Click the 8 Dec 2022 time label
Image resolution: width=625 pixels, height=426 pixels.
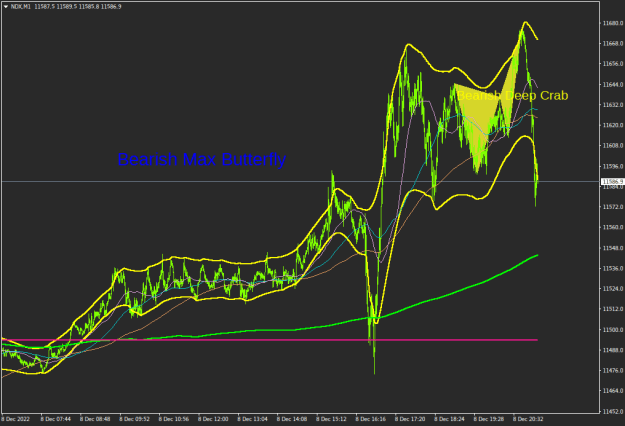[x=16, y=419]
